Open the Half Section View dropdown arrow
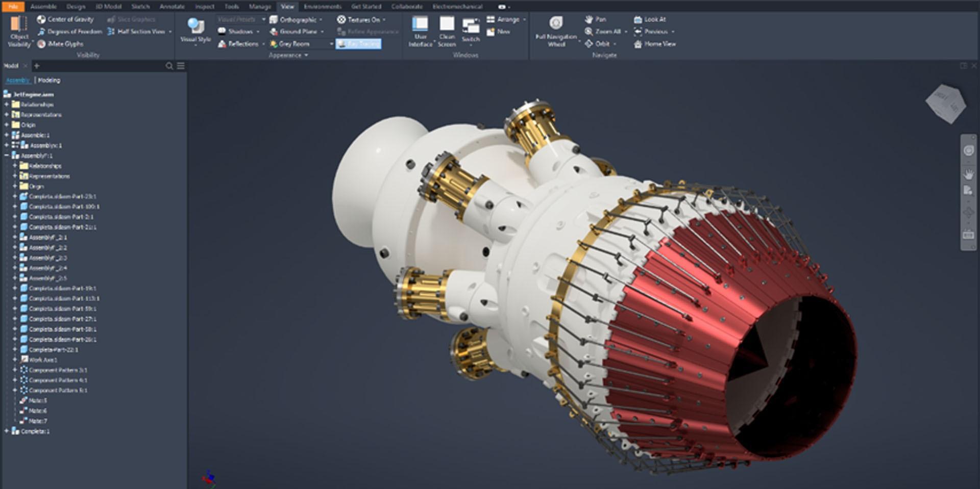The width and height of the screenshot is (980, 489). (170, 32)
